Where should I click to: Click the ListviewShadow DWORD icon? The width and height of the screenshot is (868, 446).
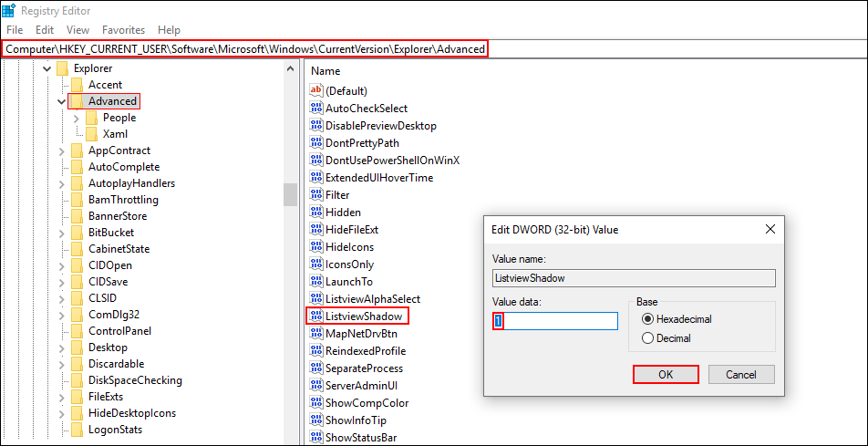(316, 316)
